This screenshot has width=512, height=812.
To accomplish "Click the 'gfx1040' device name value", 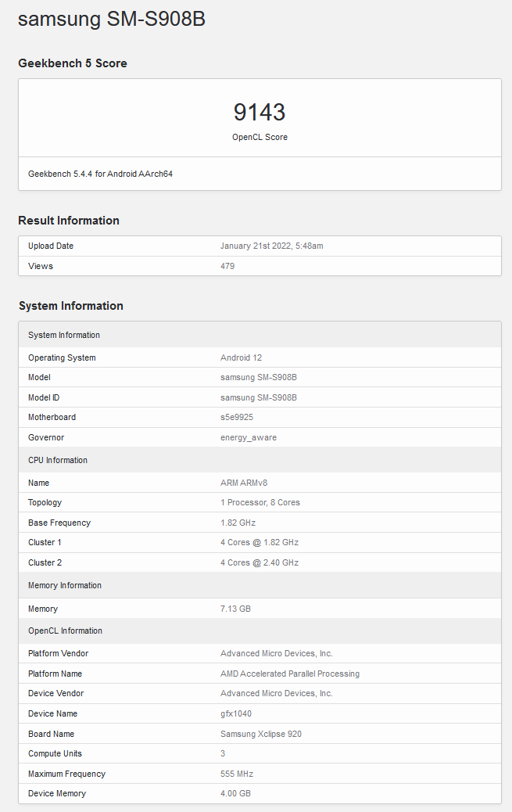I will [236, 713].
